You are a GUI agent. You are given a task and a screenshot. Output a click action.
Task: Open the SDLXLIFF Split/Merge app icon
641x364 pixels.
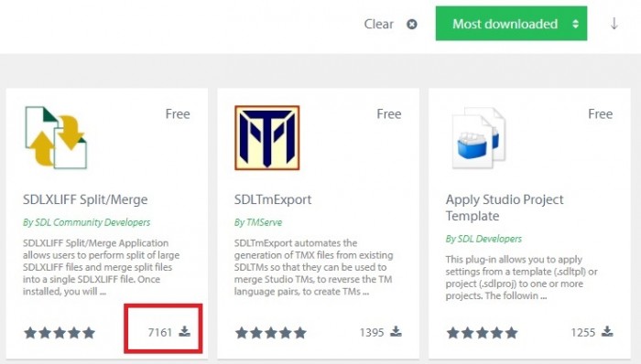(x=56, y=137)
